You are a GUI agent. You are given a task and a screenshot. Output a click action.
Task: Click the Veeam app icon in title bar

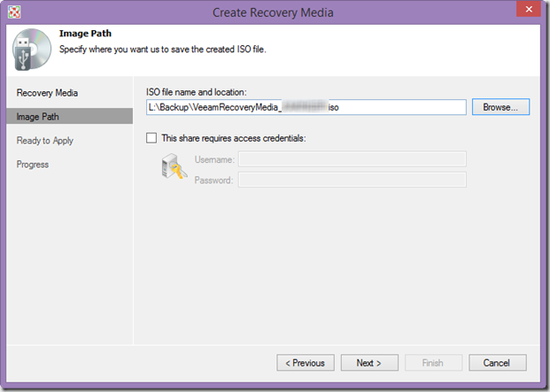[x=15, y=12]
